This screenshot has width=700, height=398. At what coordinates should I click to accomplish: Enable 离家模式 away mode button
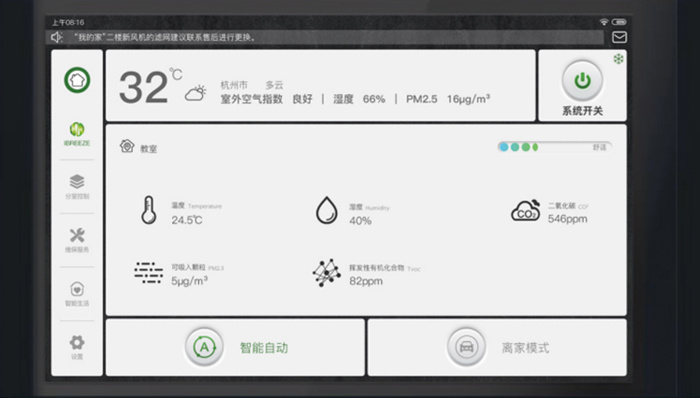pyautogui.click(x=467, y=347)
